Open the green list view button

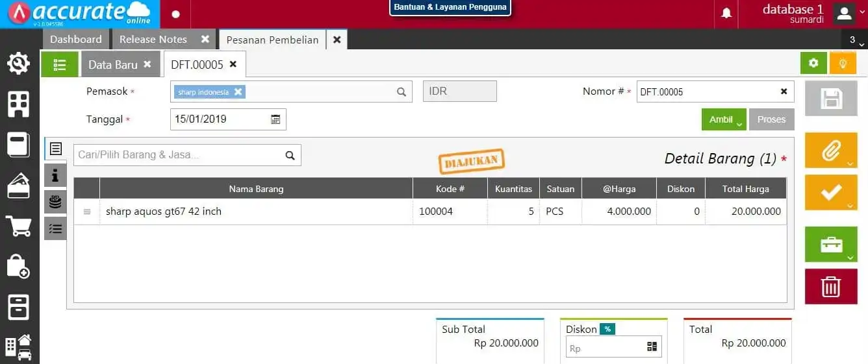click(60, 64)
